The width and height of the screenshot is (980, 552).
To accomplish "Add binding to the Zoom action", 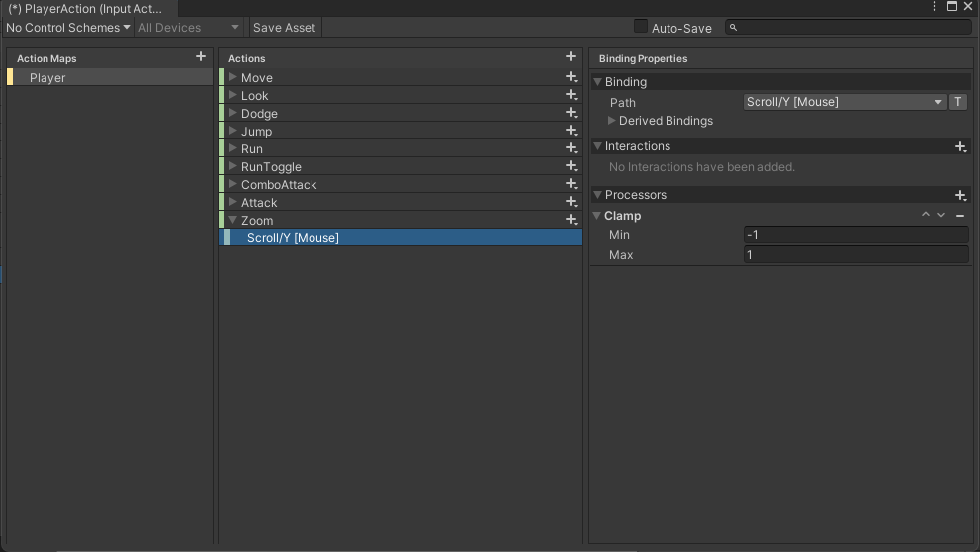I will [x=571, y=220].
